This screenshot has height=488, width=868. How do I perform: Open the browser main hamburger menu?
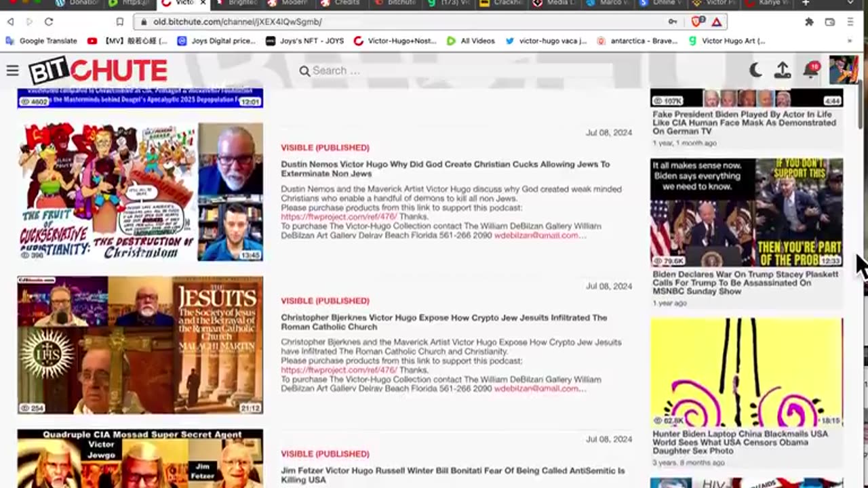tap(850, 22)
